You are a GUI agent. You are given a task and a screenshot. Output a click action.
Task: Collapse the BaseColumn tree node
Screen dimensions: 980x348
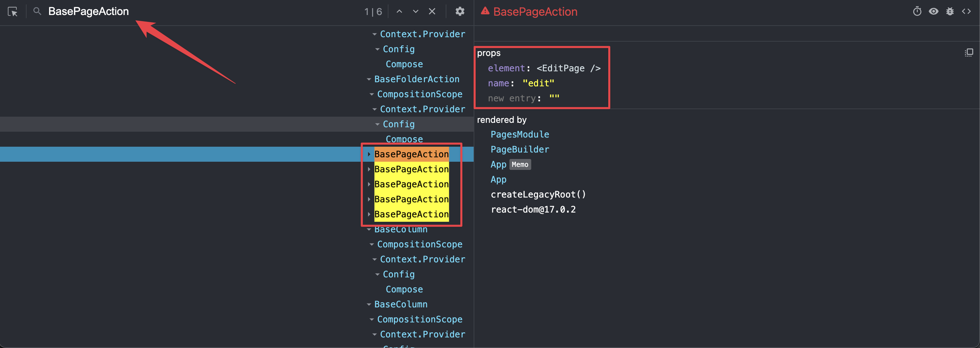click(x=368, y=229)
